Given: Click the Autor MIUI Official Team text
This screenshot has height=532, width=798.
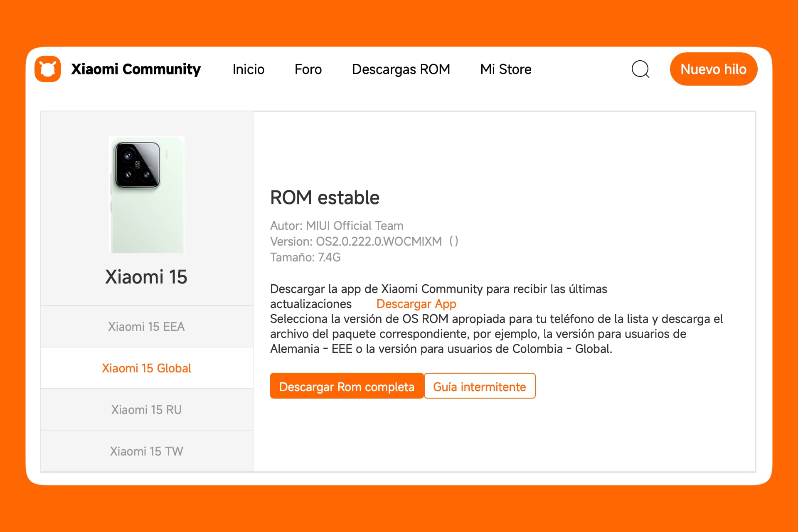Looking at the screenshot, I should click(x=337, y=226).
